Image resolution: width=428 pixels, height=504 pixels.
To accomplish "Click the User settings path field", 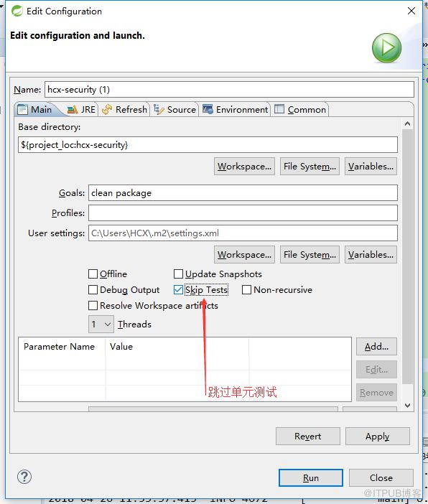I will click(x=243, y=233).
